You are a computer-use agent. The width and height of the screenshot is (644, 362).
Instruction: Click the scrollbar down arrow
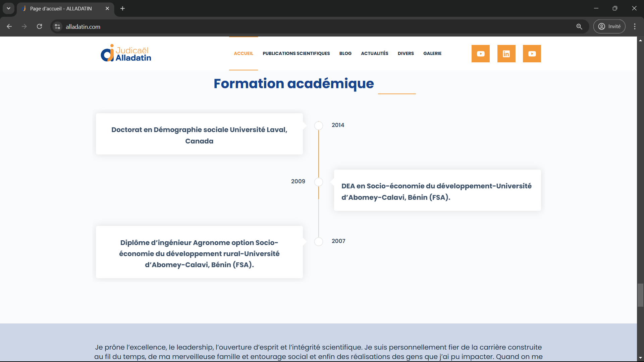tap(640, 358)
